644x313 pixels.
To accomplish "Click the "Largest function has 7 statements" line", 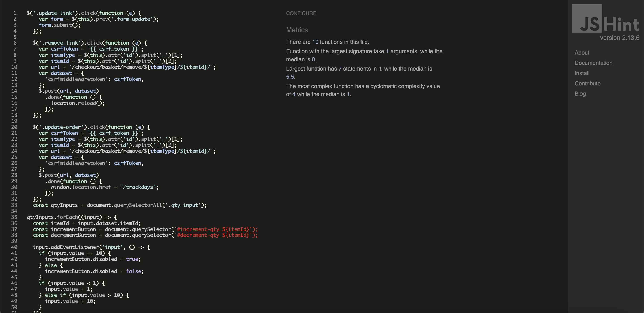I will tap(359, 73).
